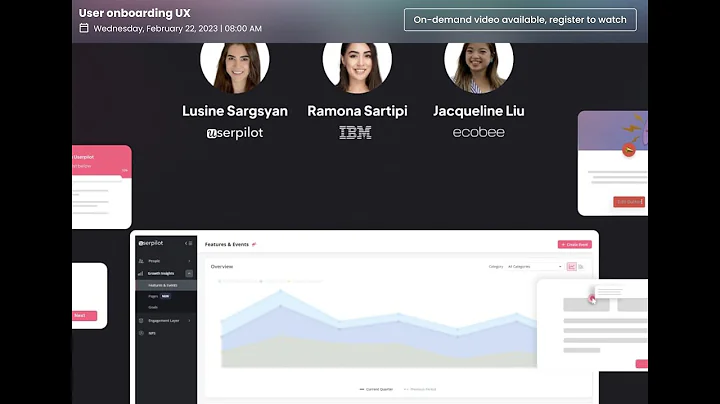Click the User onboarding UX title
The image size is (720, 404).
(135, 13)
